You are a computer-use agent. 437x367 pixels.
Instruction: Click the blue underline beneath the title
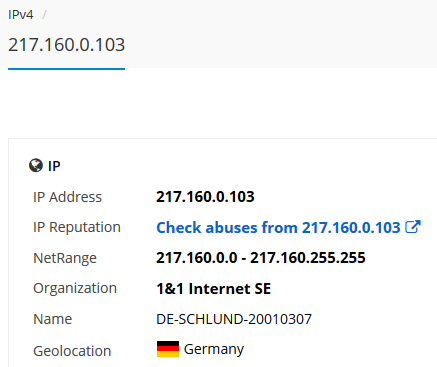click(66, 69)
